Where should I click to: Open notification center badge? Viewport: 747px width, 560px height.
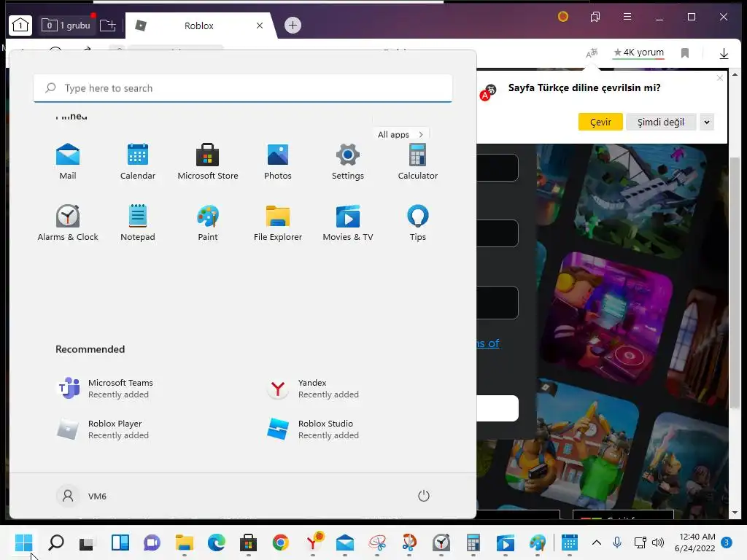[x=727, y=542]
